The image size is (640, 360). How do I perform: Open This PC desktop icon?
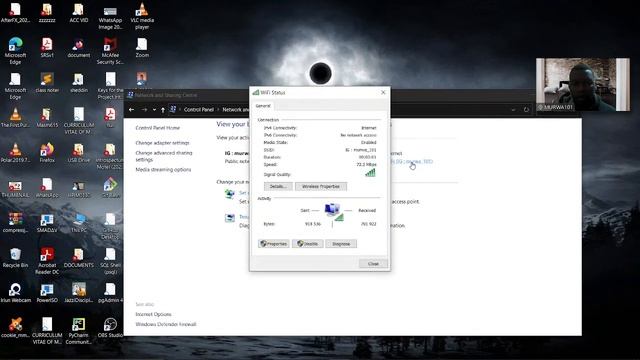79,223
